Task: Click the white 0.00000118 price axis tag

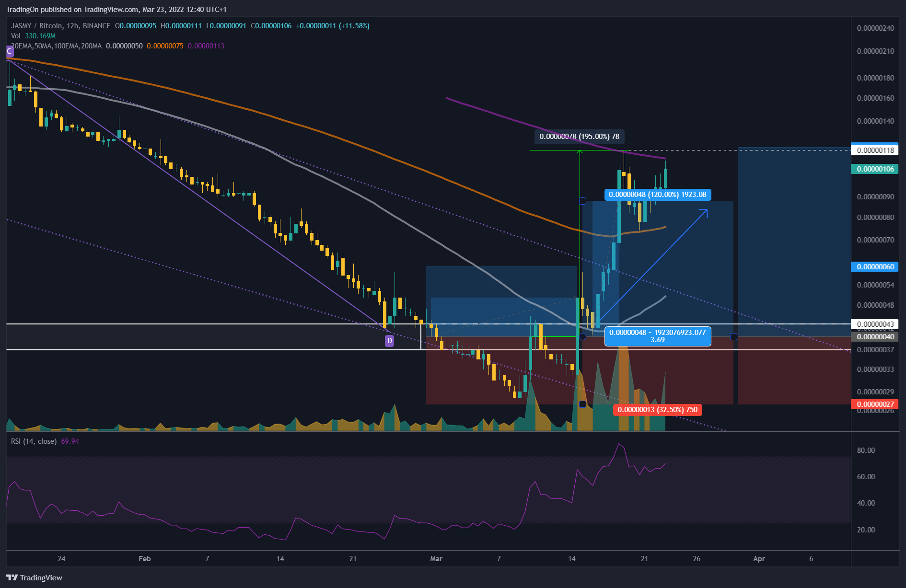Action: [x=875, y=150]
